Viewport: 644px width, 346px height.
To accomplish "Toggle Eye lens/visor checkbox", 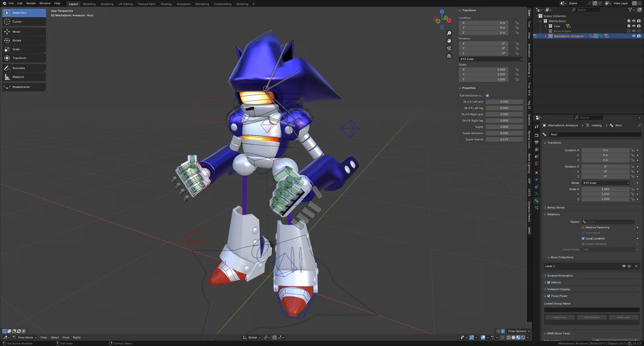I will (x=487, y=95).
